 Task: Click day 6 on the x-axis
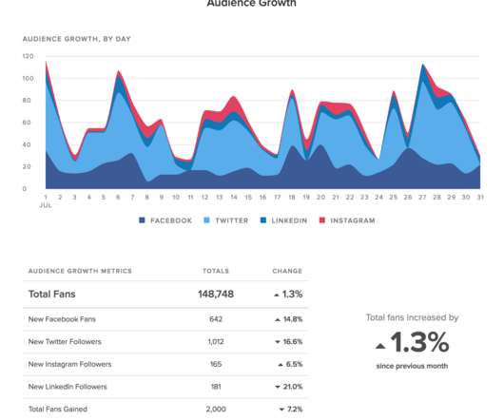(118, 197)
